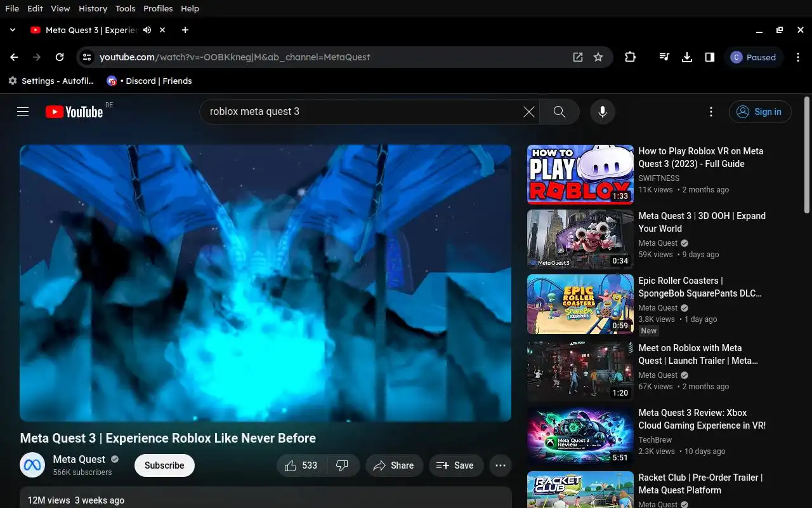Restore the browser window size

pos(780,30)
